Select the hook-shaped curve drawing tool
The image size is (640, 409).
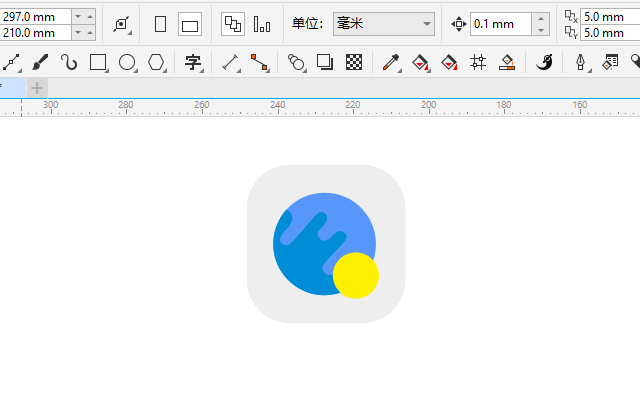[x=69, y=62]
